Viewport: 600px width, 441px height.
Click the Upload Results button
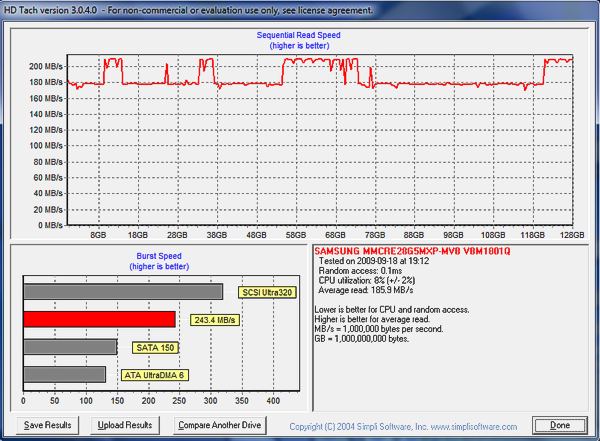[x=125, y=425]
